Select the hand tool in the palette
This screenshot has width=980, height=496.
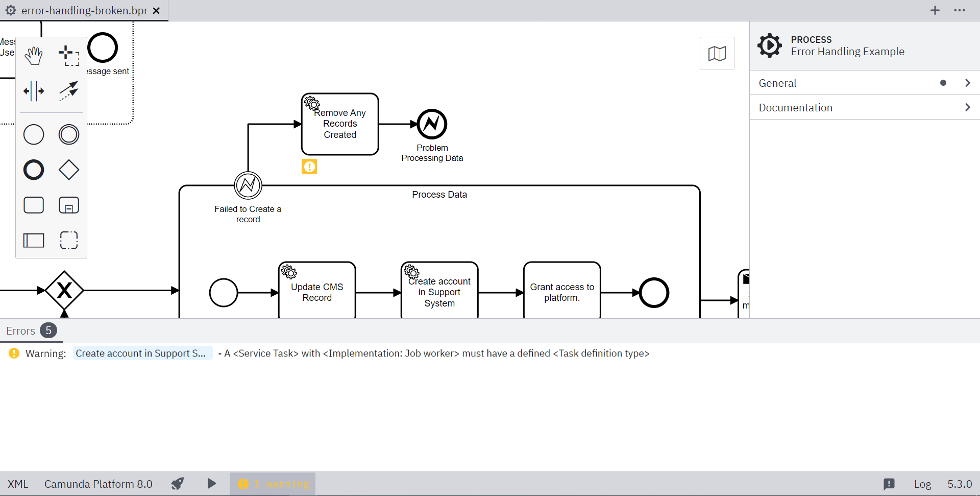[x=33, y=56]
